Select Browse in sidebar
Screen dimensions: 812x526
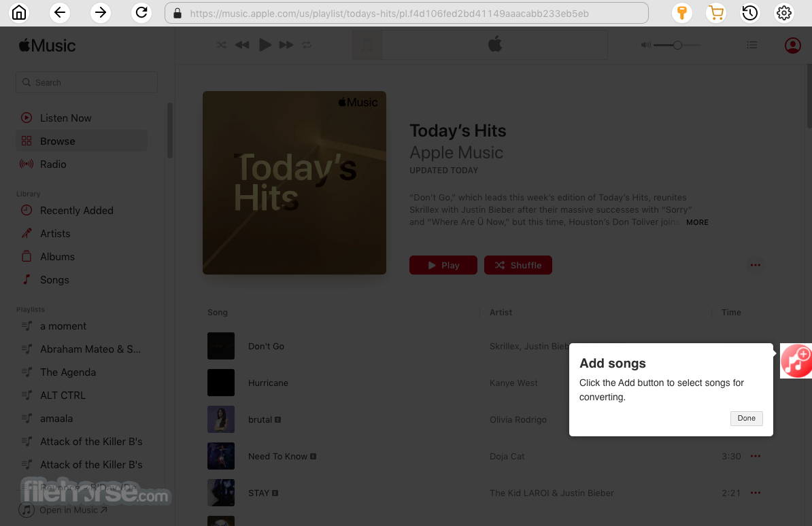tap(82, 141)
